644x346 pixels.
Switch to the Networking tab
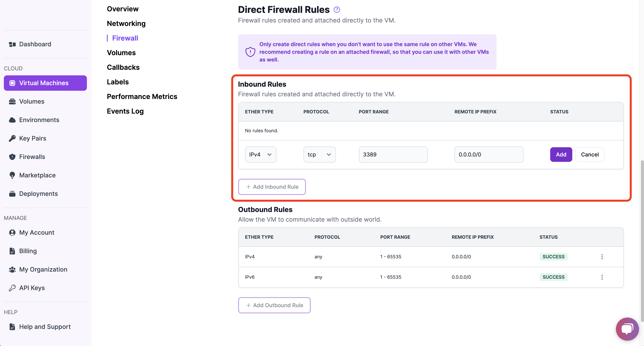click(126, 23)
